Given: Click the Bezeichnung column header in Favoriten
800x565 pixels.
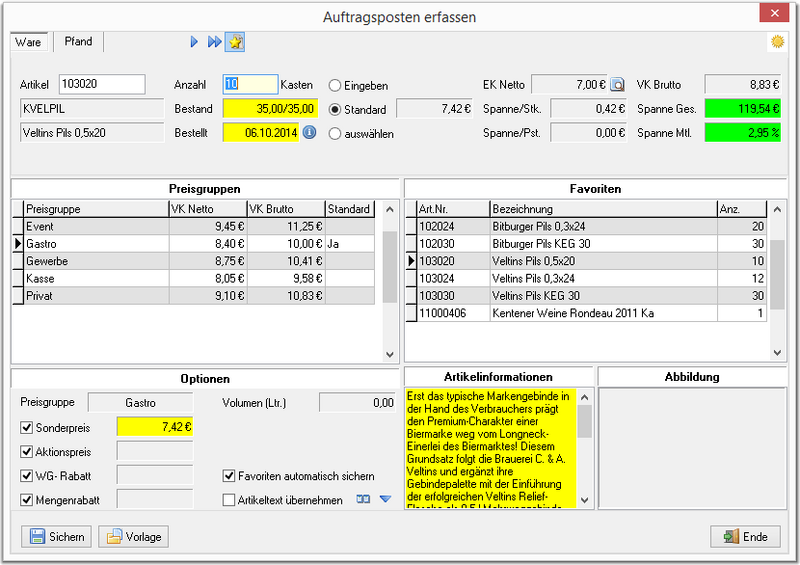Looking at the screenshot, I should (x=604, y=209).
